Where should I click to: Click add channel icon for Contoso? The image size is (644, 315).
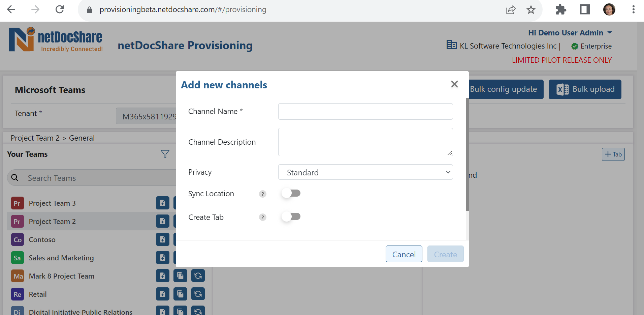(x=163, y=239)
